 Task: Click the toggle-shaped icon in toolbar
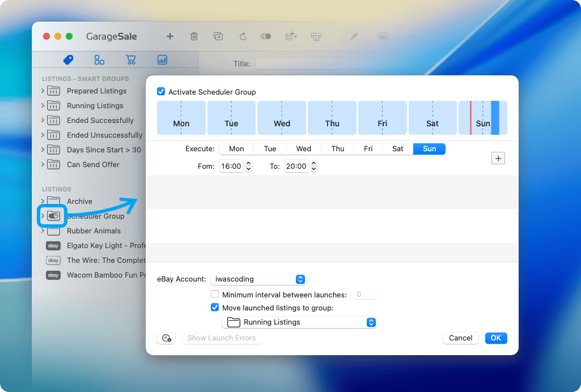[266, 36]
